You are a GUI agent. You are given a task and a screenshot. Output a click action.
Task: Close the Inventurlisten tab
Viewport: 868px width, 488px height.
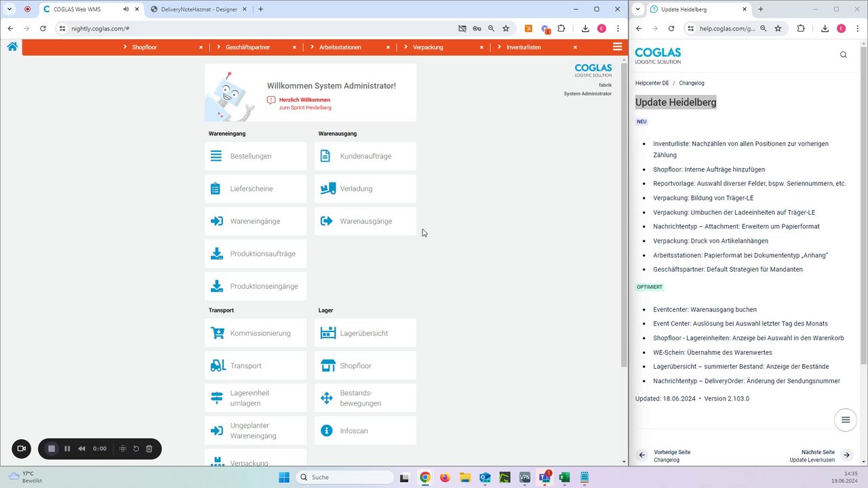575,47
